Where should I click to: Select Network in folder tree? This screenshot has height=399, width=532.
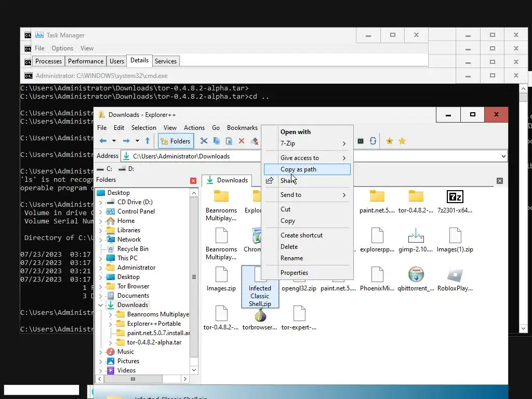(x=129, y=239)
